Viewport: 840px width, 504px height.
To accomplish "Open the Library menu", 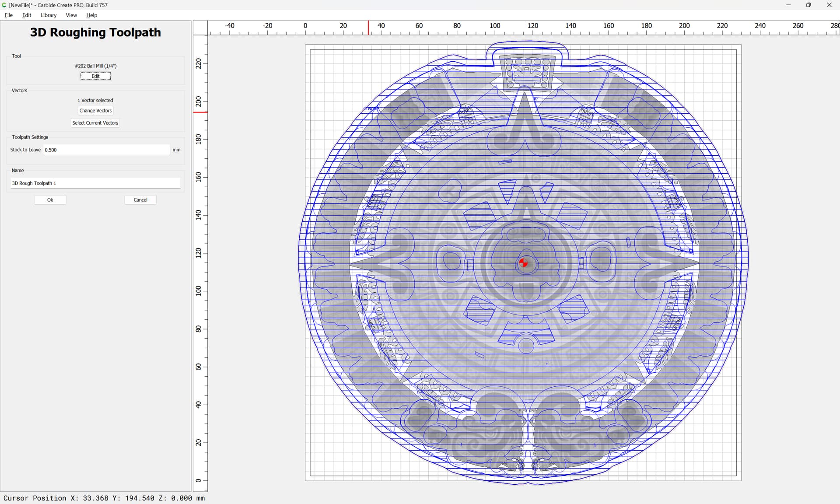I will [49, 15].
